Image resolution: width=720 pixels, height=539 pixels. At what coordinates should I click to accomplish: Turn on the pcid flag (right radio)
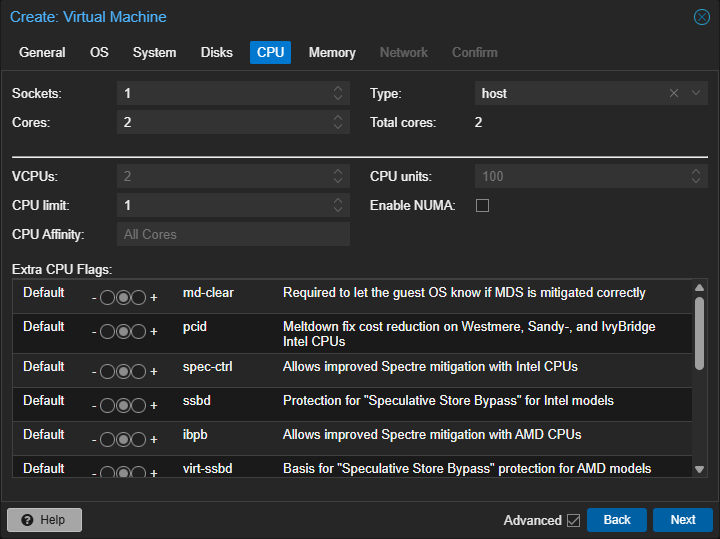click(x=138, y=331)
